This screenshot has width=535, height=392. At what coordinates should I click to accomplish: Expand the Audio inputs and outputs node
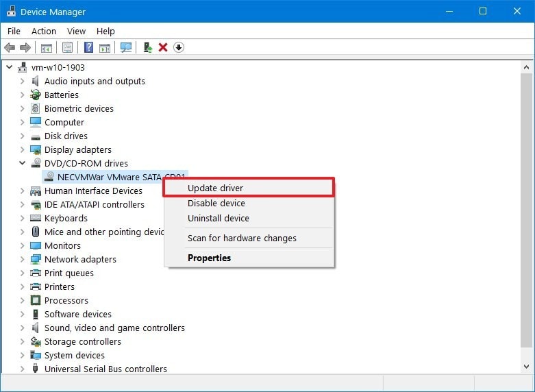click(22, 82)
